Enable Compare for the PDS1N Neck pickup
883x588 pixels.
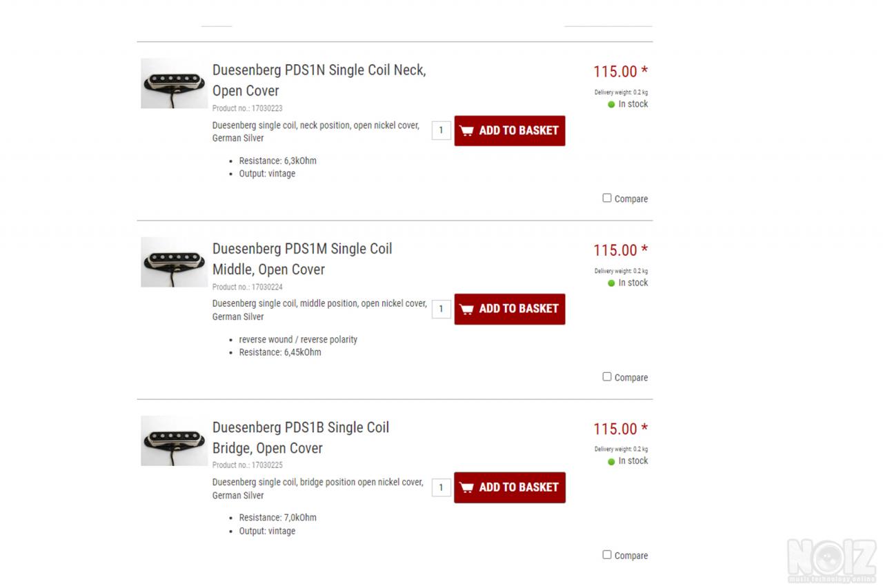click(607, 198)
